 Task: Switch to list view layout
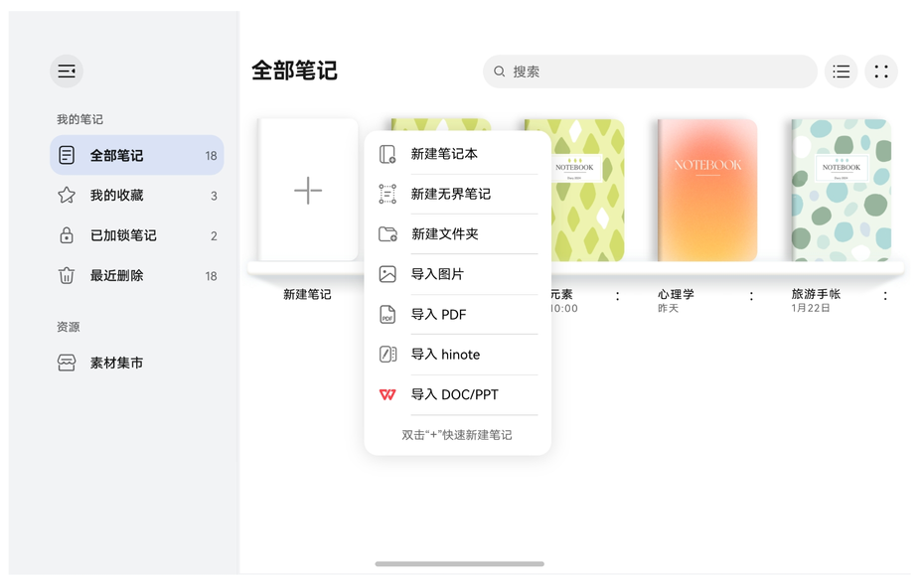(841, 72)
